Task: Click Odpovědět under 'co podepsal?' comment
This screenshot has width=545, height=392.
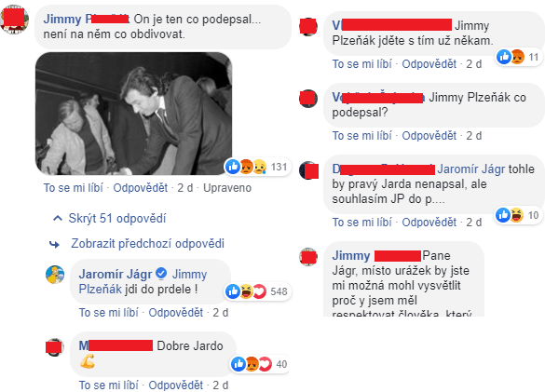Action: point(429,136)
